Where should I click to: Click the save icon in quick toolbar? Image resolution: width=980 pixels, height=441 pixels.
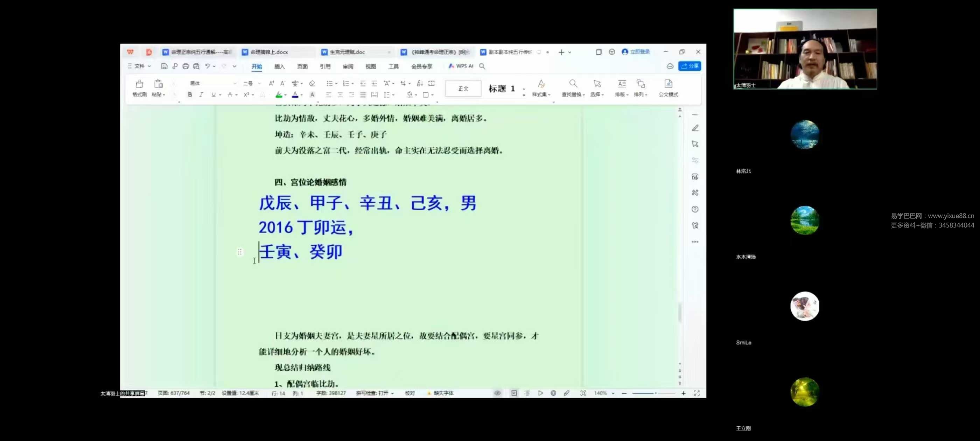point(164,66)
